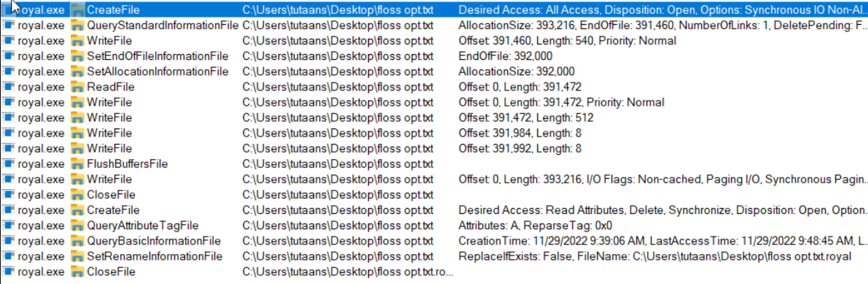This screenshot has height=284, width=868.
Task: Select the SetRenameInformationFile event
Action: point(155,256)
